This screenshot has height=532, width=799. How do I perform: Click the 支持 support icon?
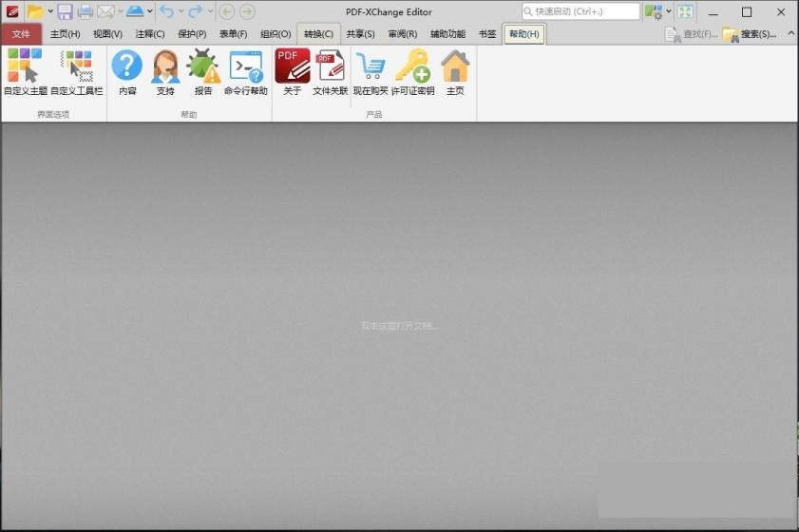(x=165, y=72)
